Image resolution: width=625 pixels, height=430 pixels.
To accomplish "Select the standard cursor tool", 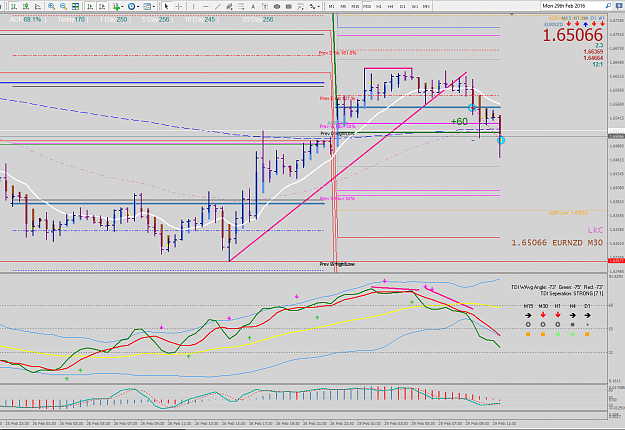I will (167, 6).
